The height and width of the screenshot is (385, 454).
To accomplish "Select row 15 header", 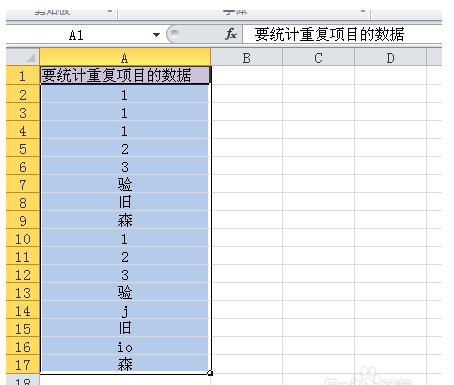I will 23,328.
